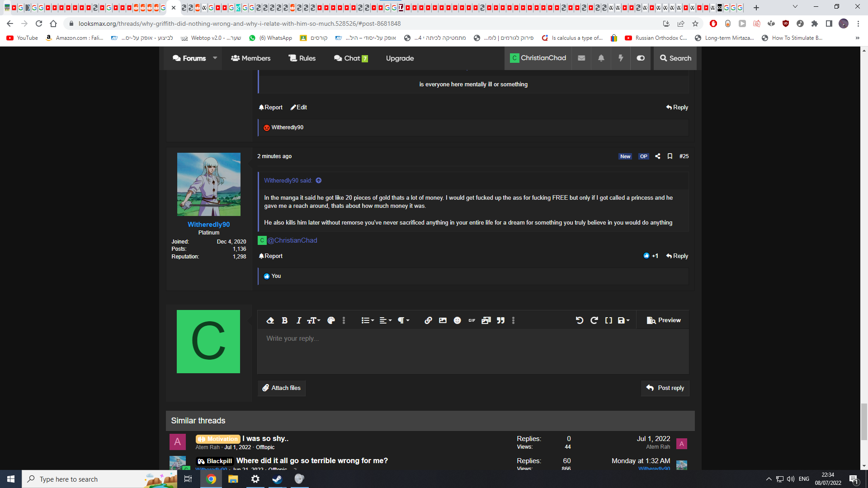Toggle italic formatting in reply editor

coord(299,320)
